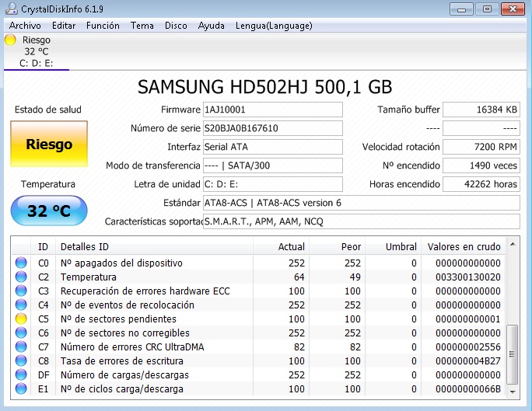532x411 pixels.
Task: Open the Tema menu
Action: click(x=142, y=26)
